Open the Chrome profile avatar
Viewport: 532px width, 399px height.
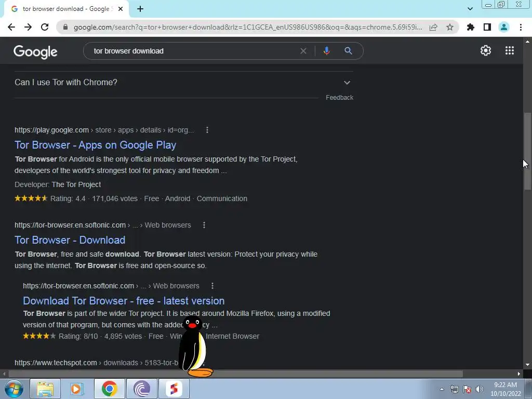point(504,27)
